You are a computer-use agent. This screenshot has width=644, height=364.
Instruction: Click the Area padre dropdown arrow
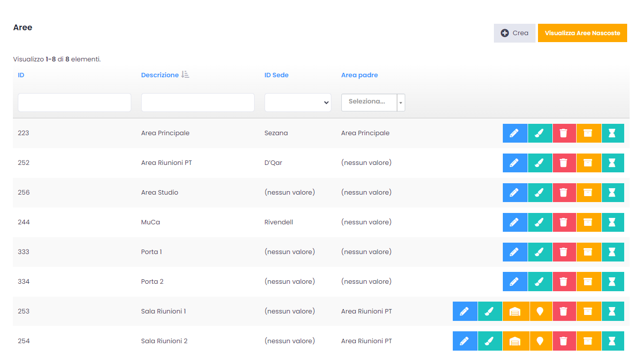(x=401, y=103)
